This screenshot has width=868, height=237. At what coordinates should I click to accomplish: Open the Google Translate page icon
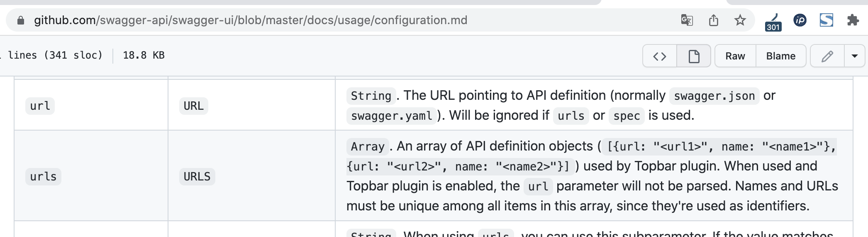pyautogui.click(x=687, y=20)
